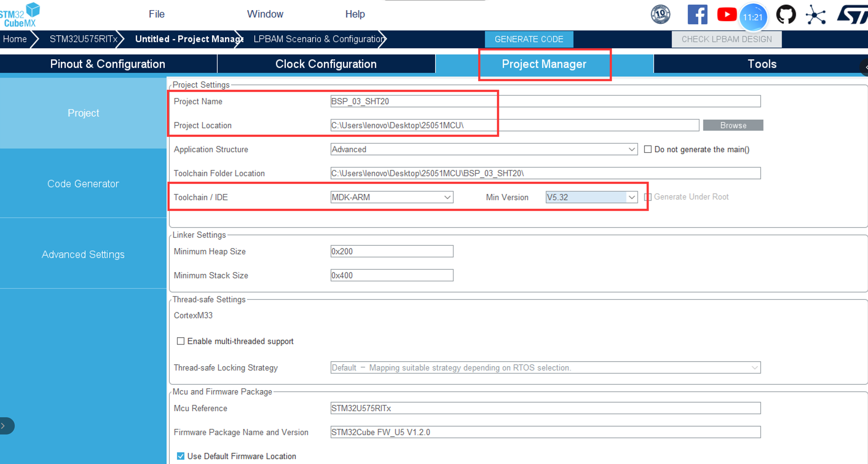Toggle Generate Under Root checkbox
The image size is (868, 464).
648,197
